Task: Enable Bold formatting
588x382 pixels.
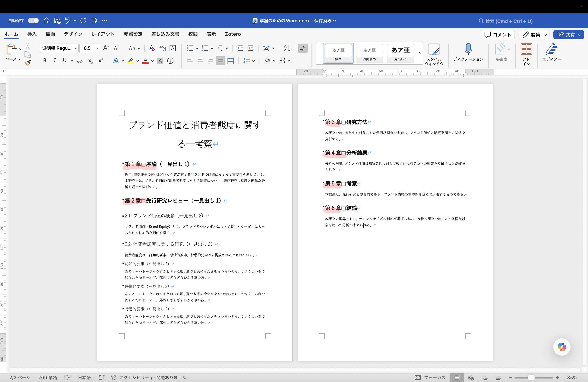Action: (x=45, y=60)
